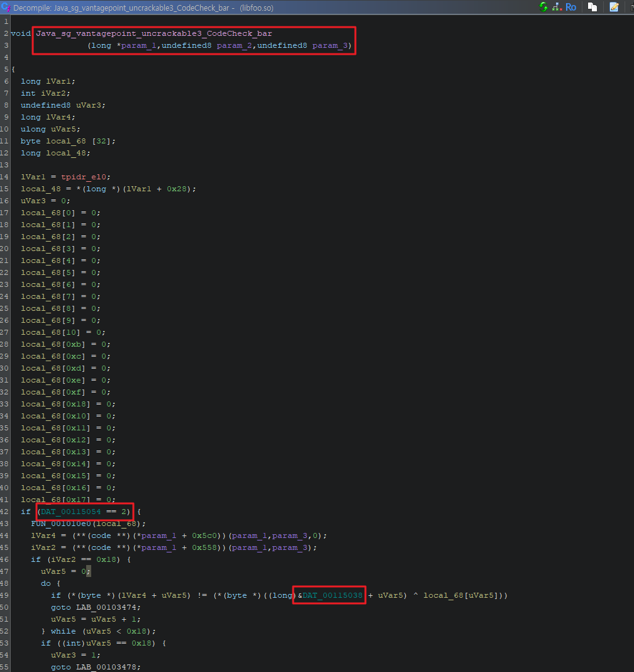Click '0x28' offset constant on line 15

tap(177, 189)
